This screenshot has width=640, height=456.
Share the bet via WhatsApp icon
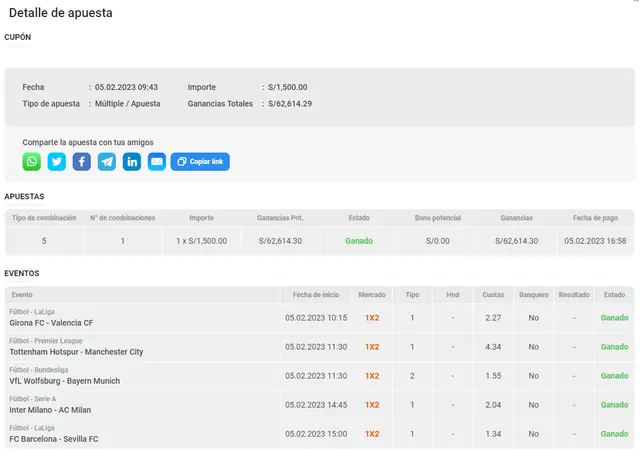point(31,162)
